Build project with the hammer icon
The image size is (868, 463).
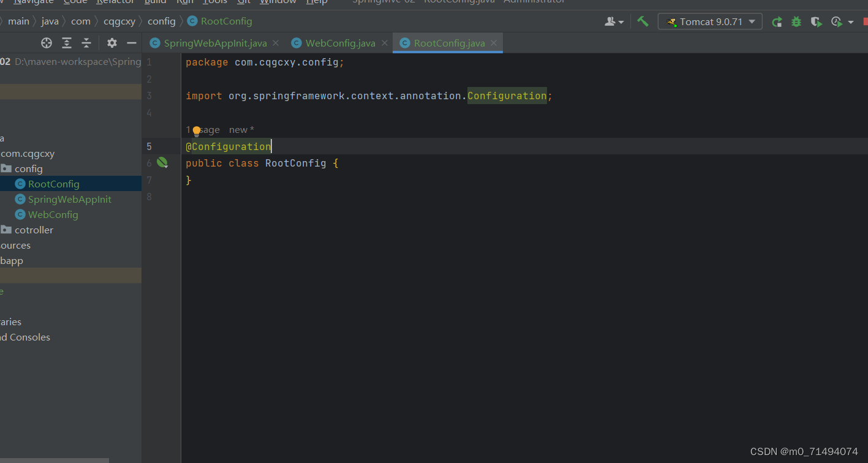click(x=643, y=21)
